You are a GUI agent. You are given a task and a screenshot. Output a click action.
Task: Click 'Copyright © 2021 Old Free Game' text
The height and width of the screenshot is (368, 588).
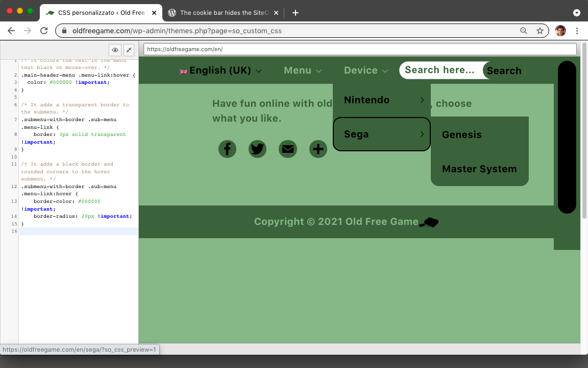pyautogui.click(x=336, y=221)
